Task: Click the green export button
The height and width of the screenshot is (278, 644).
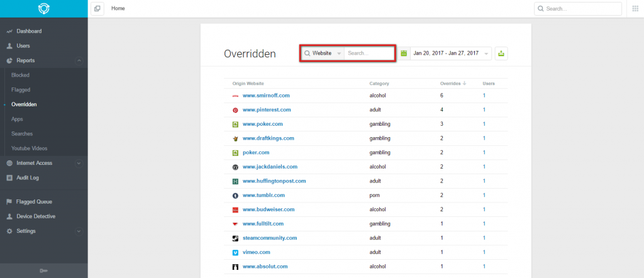Action: coord(501,53)
